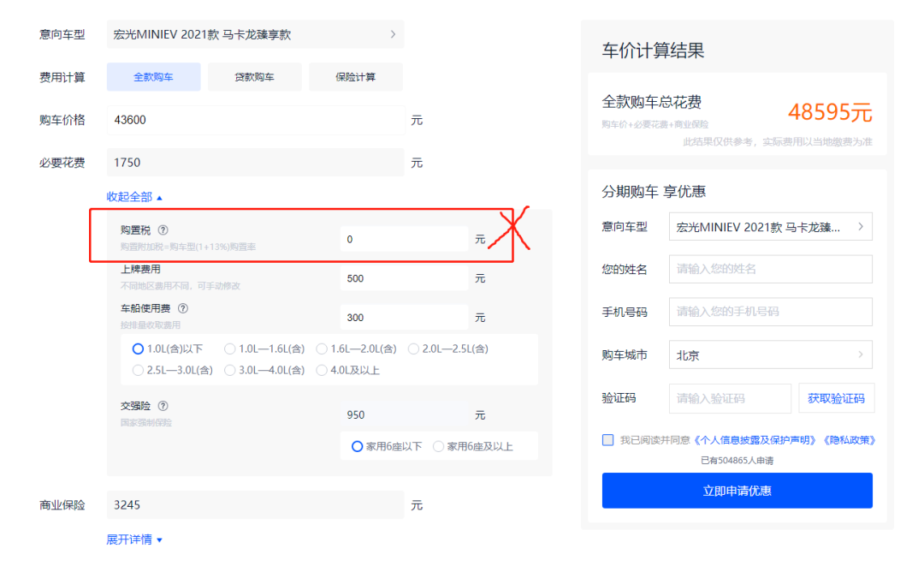Focus the 必要花费 field showing 1750

tap(255, 163)
